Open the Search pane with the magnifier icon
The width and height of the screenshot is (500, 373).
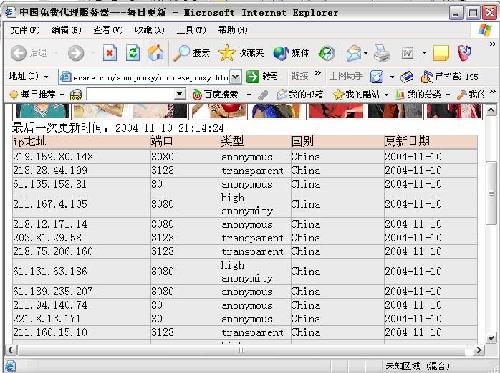click(181, 53)
